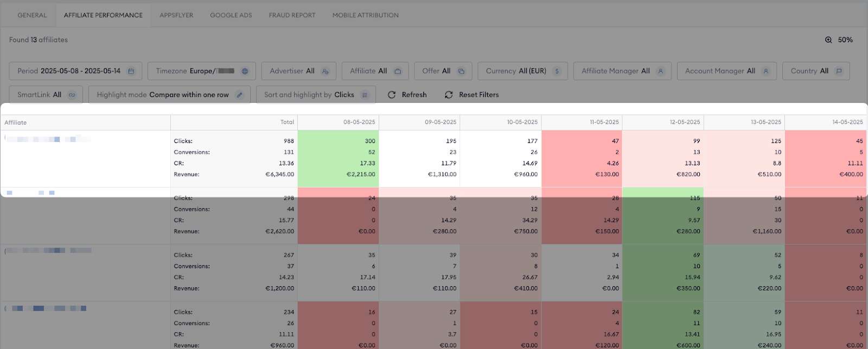868x349 pixels.
Task: Click the dollar icon in Currency filter
Action: tap(557, 71)
